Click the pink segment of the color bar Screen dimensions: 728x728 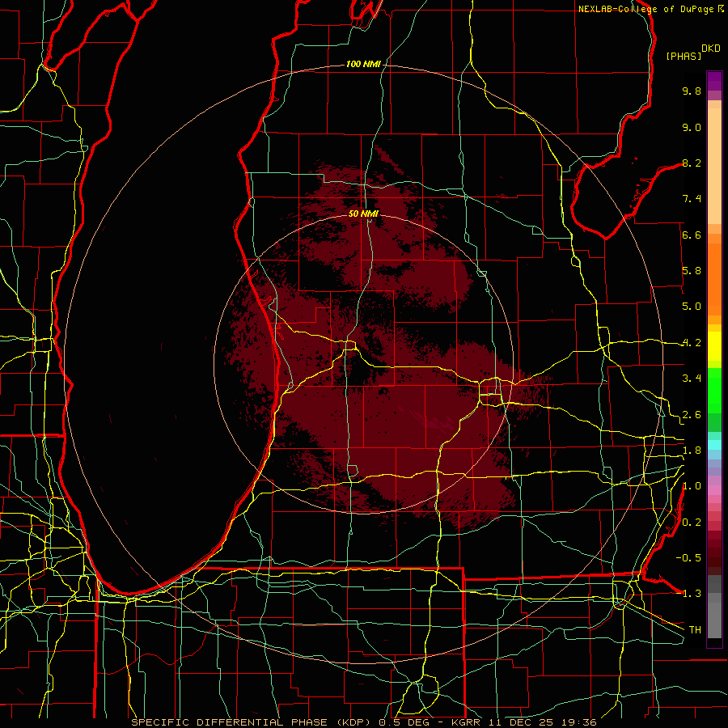[x=714, y=490]
